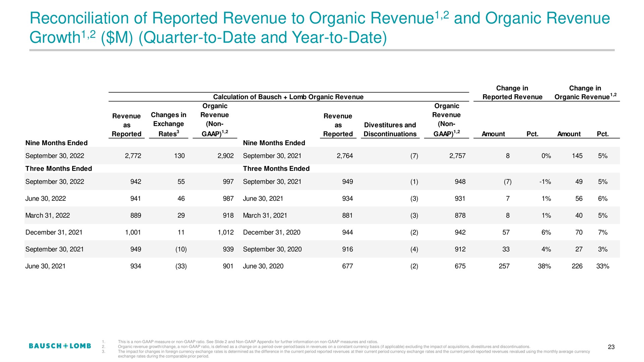Click the June 30, 2020 row label
Viewport: 644px width, 362px height.
pyautogui.click(x=263, y=266)
